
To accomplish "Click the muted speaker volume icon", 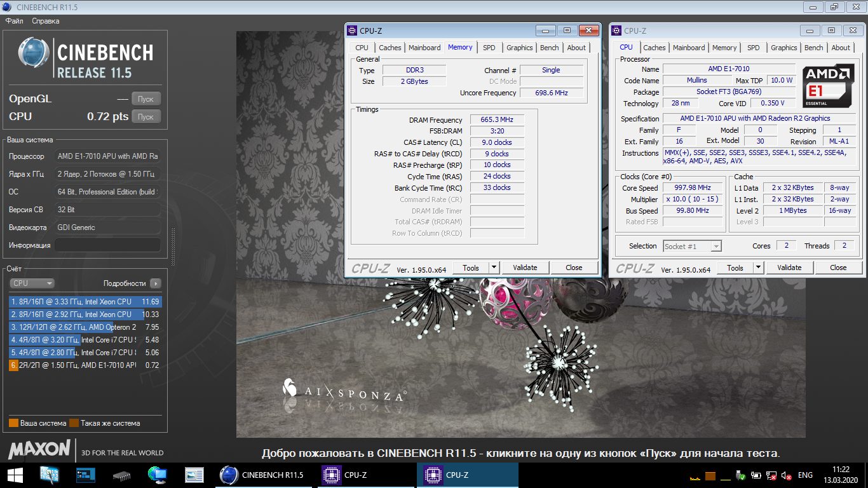I will point(787,475).
